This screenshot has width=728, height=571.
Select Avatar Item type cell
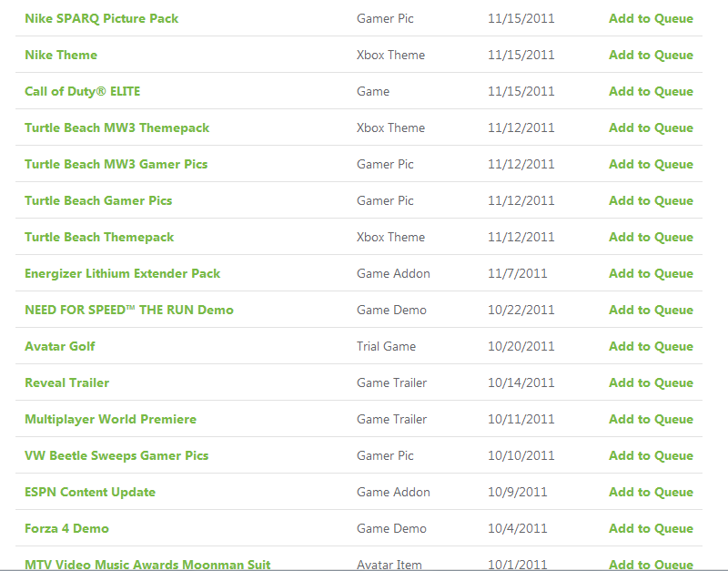click(389, 565)
